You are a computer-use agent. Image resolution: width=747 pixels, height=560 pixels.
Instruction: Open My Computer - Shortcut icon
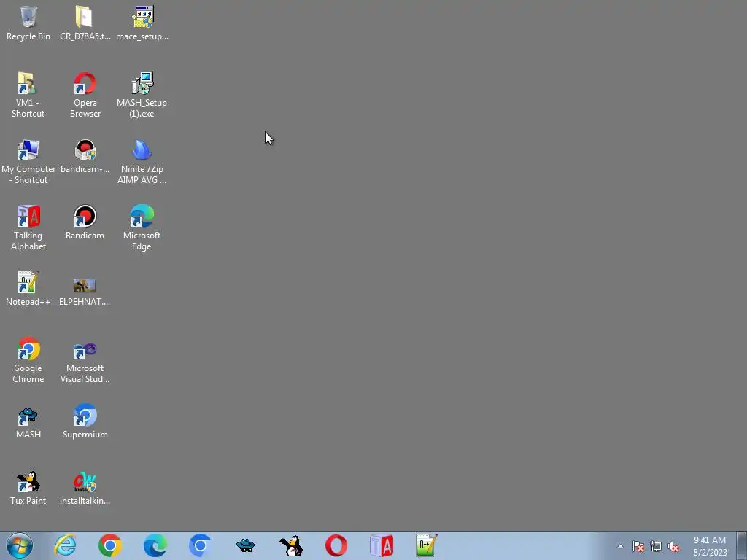click(x=28, y=161)
